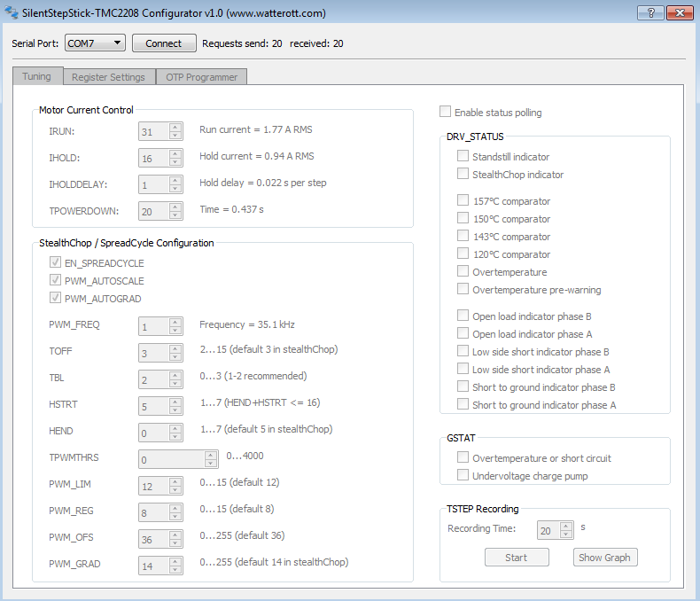
Task: Increase the HEND stepper value
Action: tap(176, 429)
